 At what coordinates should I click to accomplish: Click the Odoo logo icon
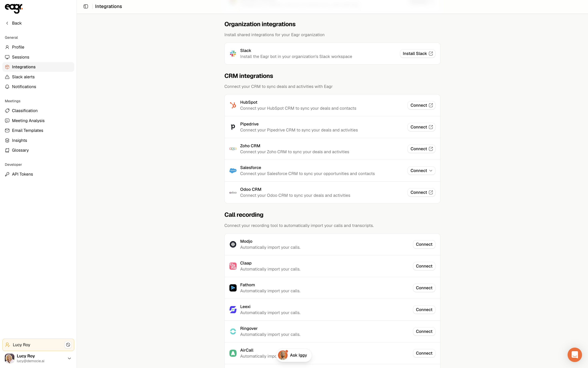pyautogui.click(x=233, y=193)
